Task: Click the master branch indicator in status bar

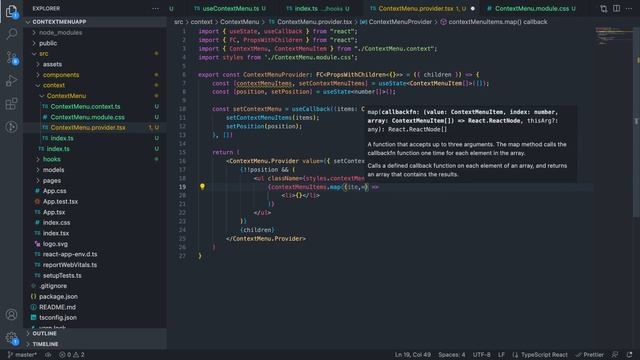Action: click(x=22, y=355)
